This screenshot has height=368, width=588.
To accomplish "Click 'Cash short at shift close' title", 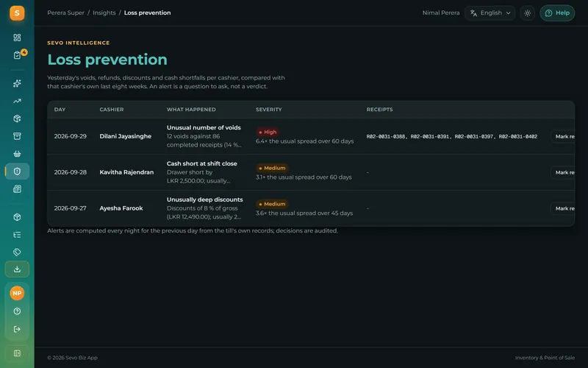I will coord(201,163).
